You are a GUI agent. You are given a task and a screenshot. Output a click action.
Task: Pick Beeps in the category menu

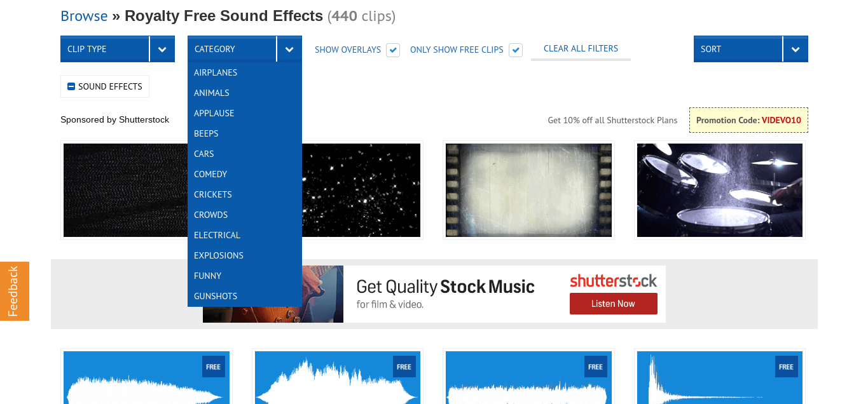tap(245, 133)
